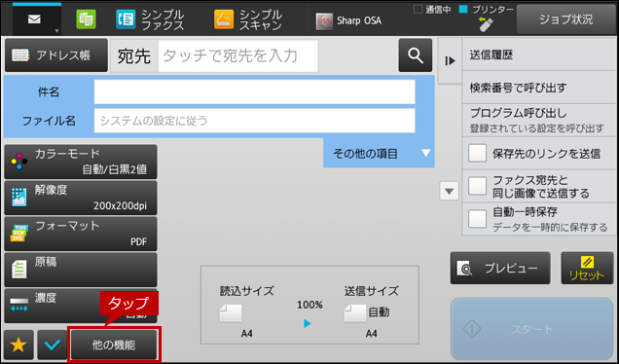Check 自動一時保存 checkbox

coord(477,219)
